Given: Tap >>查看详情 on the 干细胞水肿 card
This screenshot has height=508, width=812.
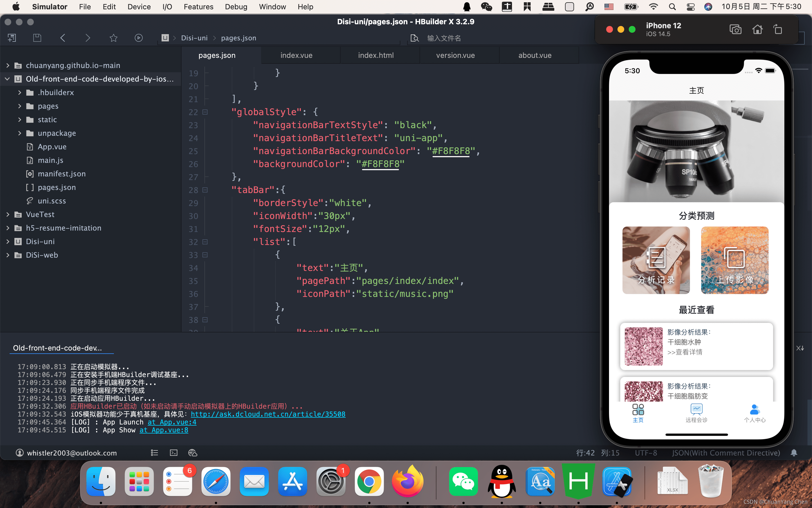Looking at the screenshot, I should (x=685, y=352).
